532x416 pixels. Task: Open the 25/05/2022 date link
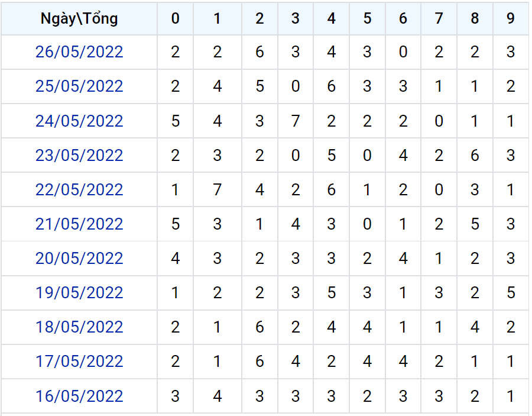pos(79,86)
